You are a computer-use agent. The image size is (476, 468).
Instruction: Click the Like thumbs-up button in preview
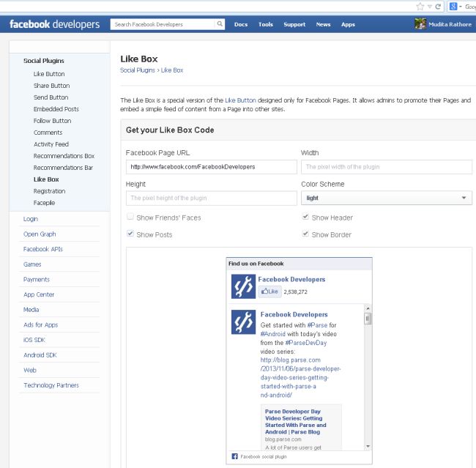coord(269,291)
